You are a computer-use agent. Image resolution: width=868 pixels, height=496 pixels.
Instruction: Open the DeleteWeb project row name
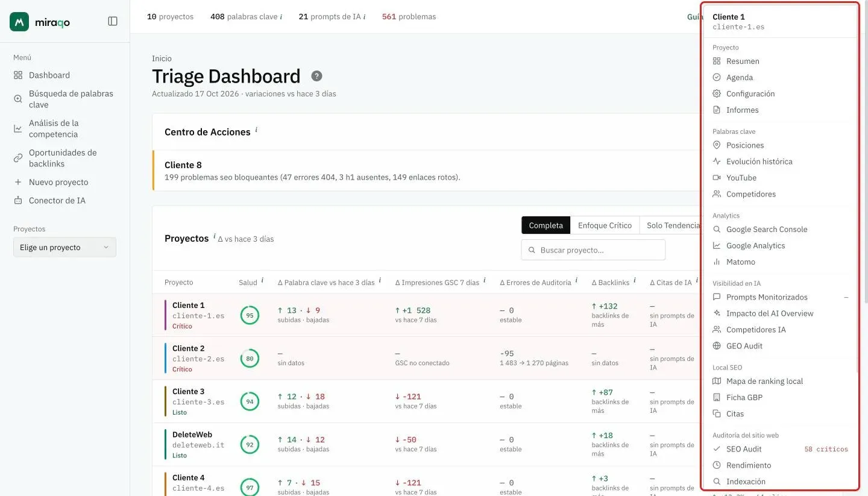point(192,435)
